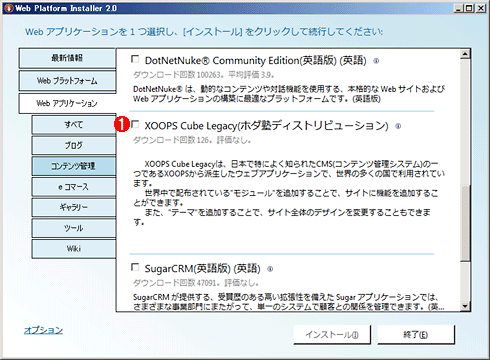Check the XOOPS Cube Legacy checkbox
The width and height of the screenshot is (490, 360).
point(135,125)
